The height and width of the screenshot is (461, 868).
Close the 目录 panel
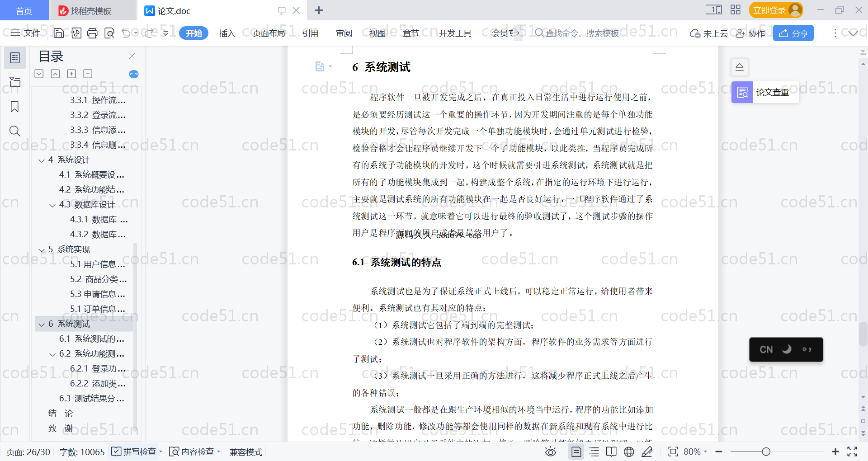pos(132,56)
